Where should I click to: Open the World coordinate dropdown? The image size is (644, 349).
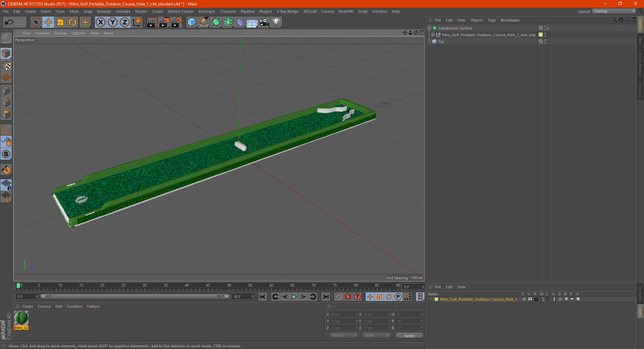344,335
